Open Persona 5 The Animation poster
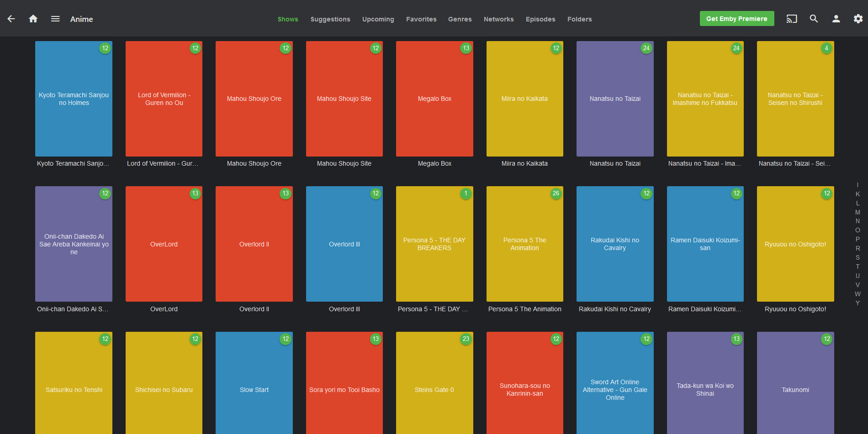Image resolution: width=868 pixels, height=434 pixels. click(x=525, y=244)
